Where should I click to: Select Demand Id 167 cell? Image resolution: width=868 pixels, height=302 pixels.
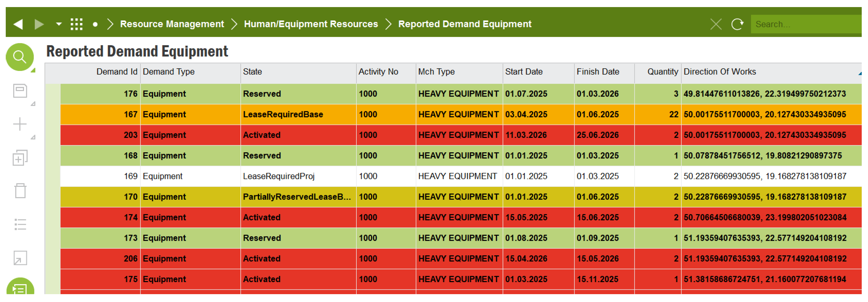coord(100,114)
